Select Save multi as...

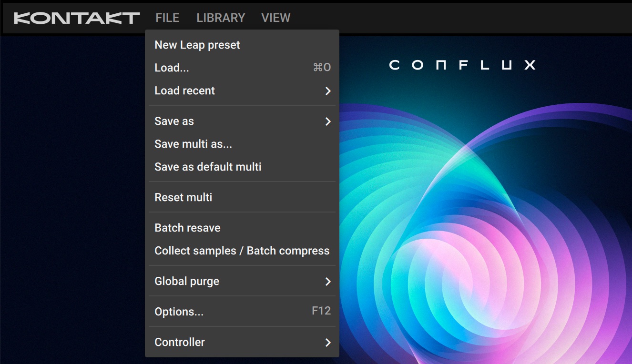pyautogui.click(x=194, y=144)
